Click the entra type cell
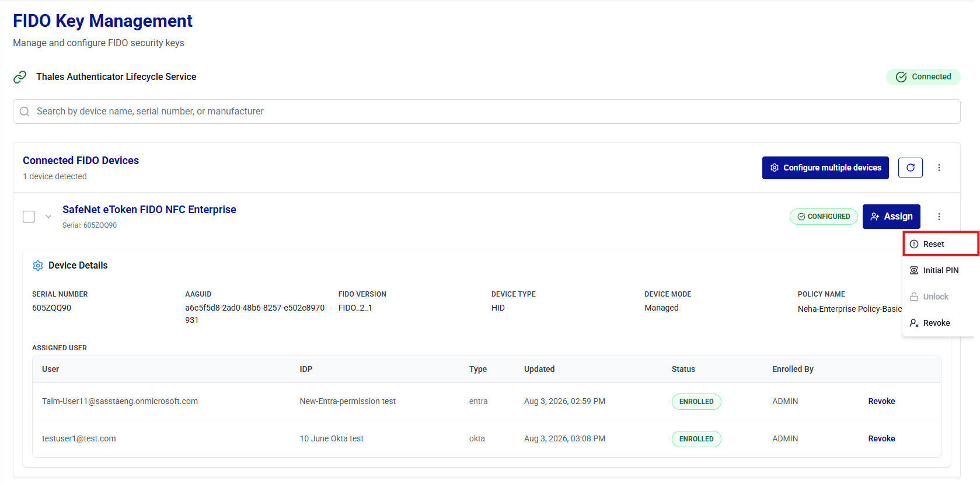 point(478,401)
